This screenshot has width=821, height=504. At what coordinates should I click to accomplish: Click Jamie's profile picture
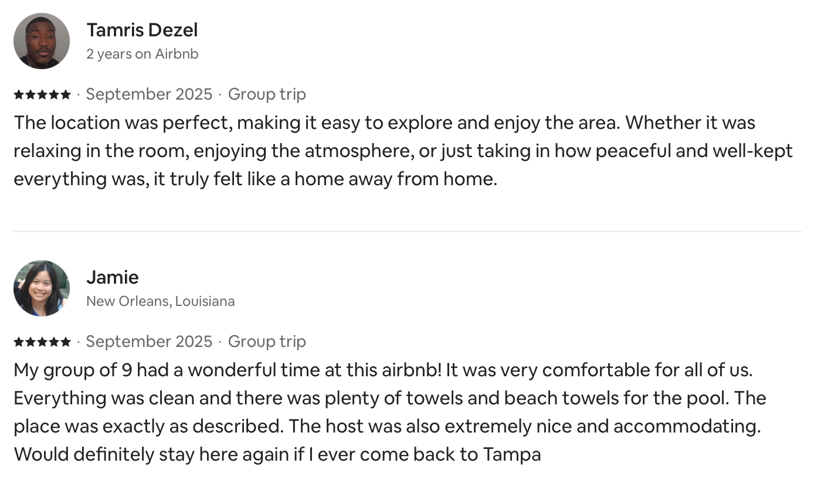click(42, 288)
